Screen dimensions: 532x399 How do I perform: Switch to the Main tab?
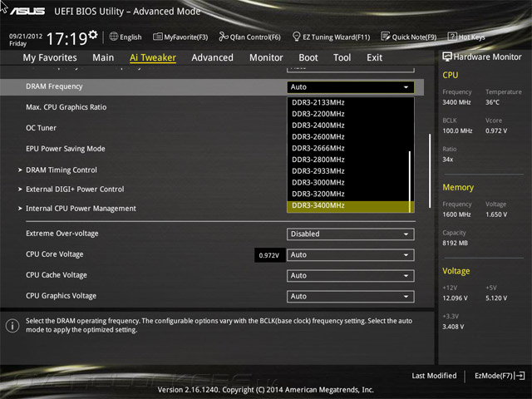[103, 57]
